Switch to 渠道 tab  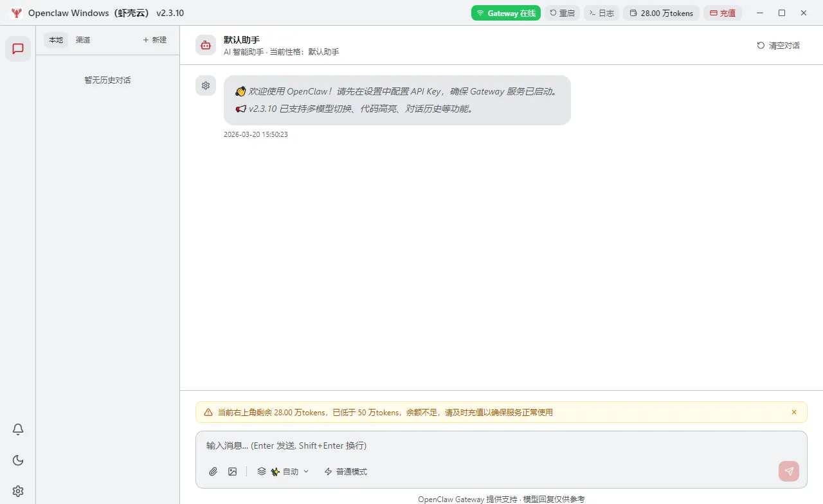tap(83, 40)
